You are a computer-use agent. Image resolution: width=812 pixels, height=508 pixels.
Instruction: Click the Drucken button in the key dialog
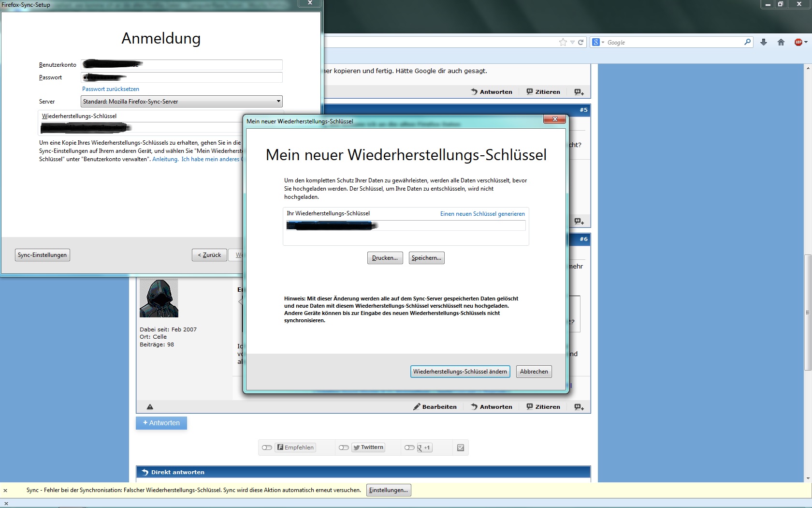pyautogui.click(x=385, y=258)
